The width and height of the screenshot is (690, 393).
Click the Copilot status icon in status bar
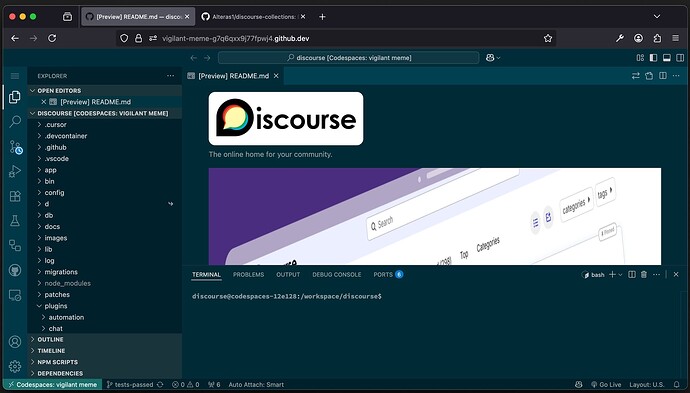(579, 385)
